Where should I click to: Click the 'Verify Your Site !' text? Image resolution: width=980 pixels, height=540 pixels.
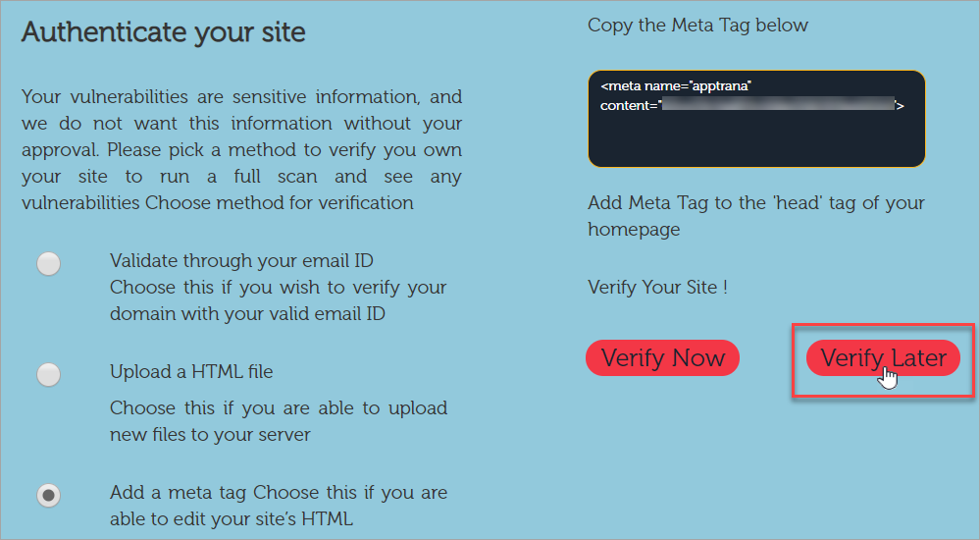[657, 288]
